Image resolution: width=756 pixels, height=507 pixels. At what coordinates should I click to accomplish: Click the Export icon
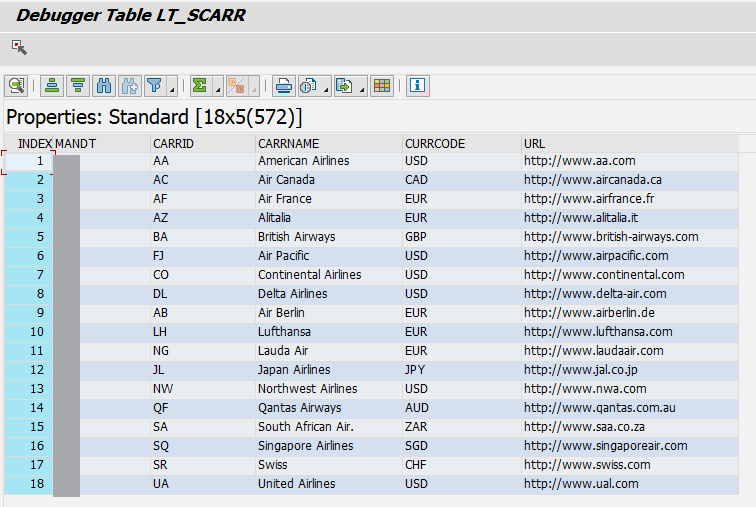[x=344, y=86]
